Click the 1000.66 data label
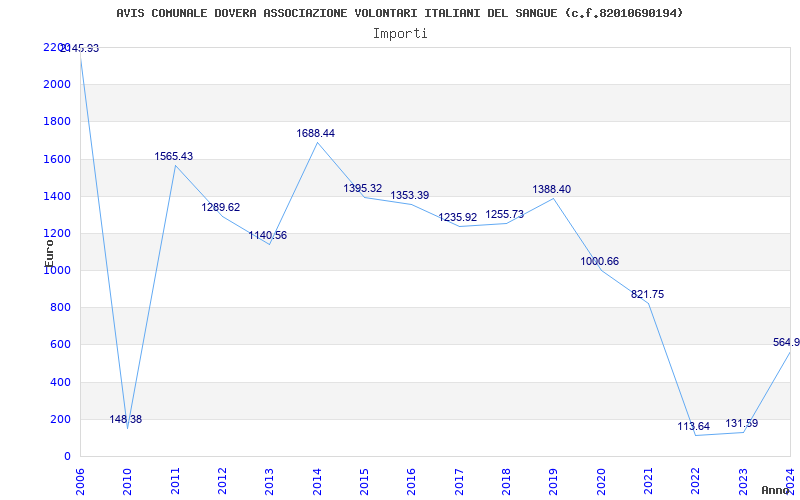 tap(599, 262)
